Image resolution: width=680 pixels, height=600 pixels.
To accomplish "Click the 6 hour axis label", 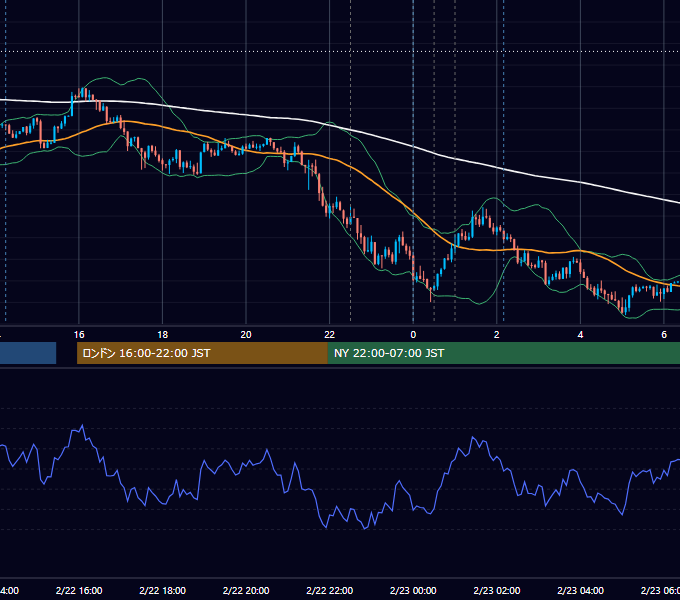I will (x=664, y=335).
